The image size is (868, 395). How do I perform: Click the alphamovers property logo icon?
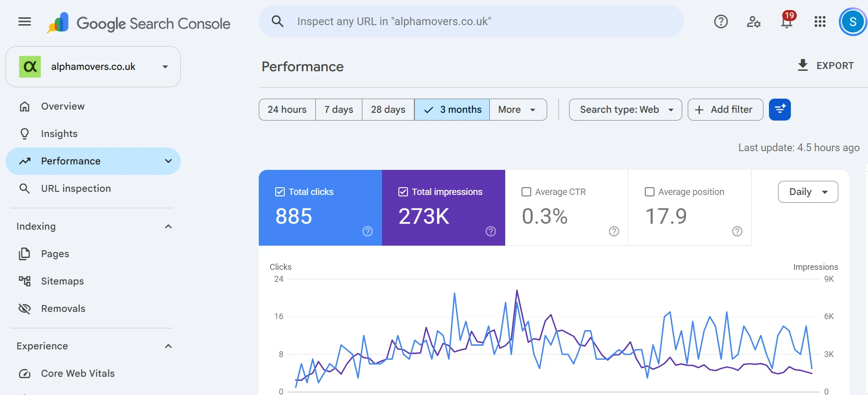coord(30,67)
